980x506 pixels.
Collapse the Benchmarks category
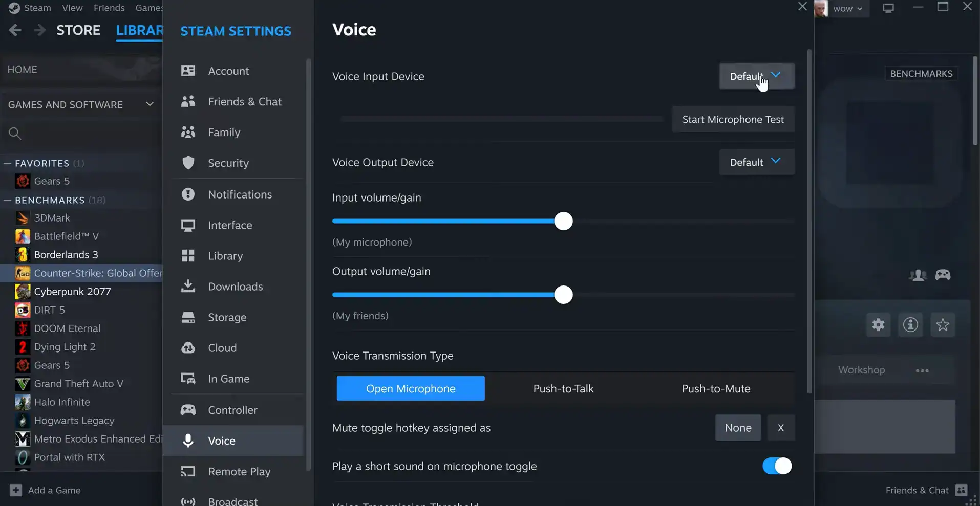(x=7, y=200)
